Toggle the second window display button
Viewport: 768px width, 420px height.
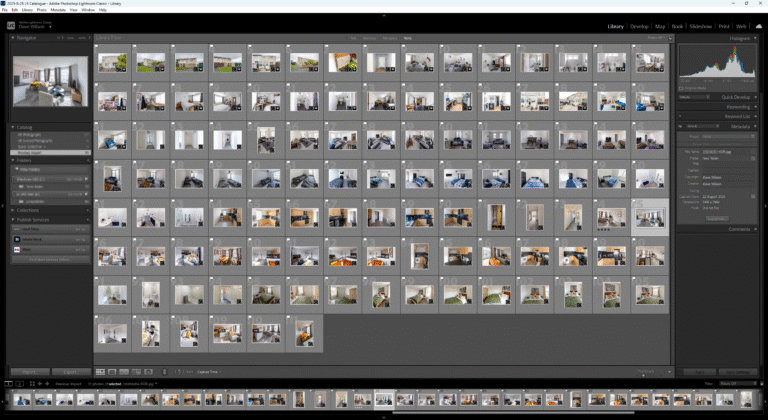click(22, 383)
